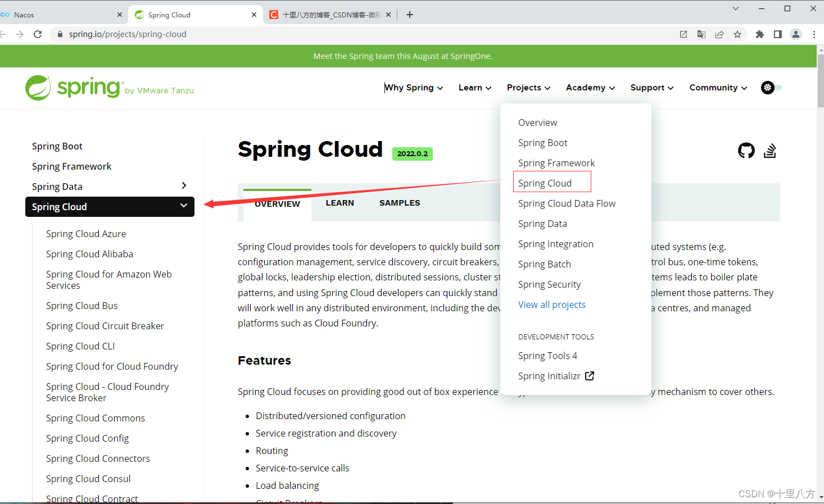Viewport: 824px width, 504px height.
Task: Switch to the LEARN tab
Action: point(340,203)
